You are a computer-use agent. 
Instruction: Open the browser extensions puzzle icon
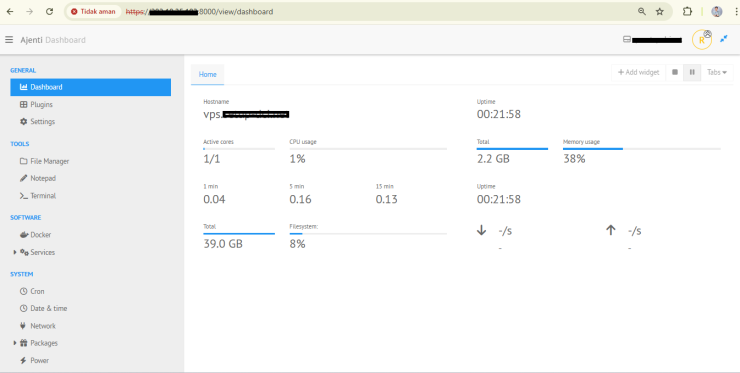[x=687, y=12]
